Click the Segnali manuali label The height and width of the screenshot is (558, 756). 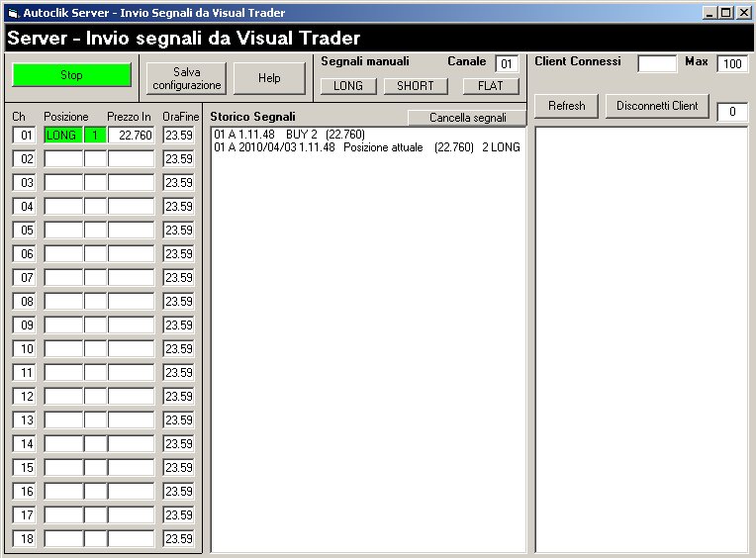pos(365,61)
